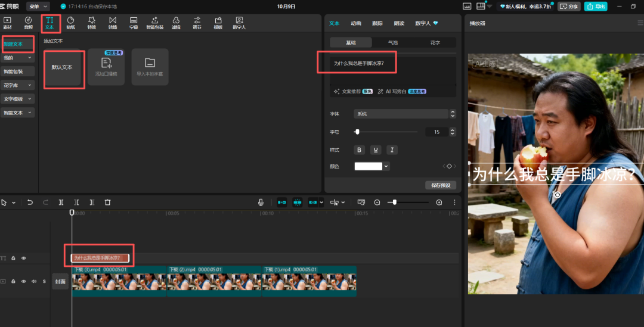This screenshot has height=327, width=644.
Task: Click the undo arrow in timeline toolbar
Action: pyautogui.click(x=30, y=203)
